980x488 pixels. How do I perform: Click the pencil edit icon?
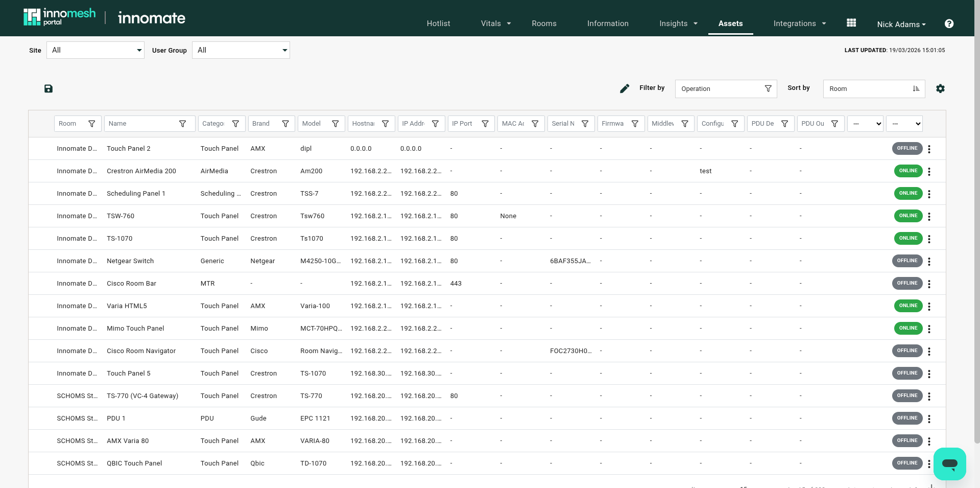tap(624, 89)
